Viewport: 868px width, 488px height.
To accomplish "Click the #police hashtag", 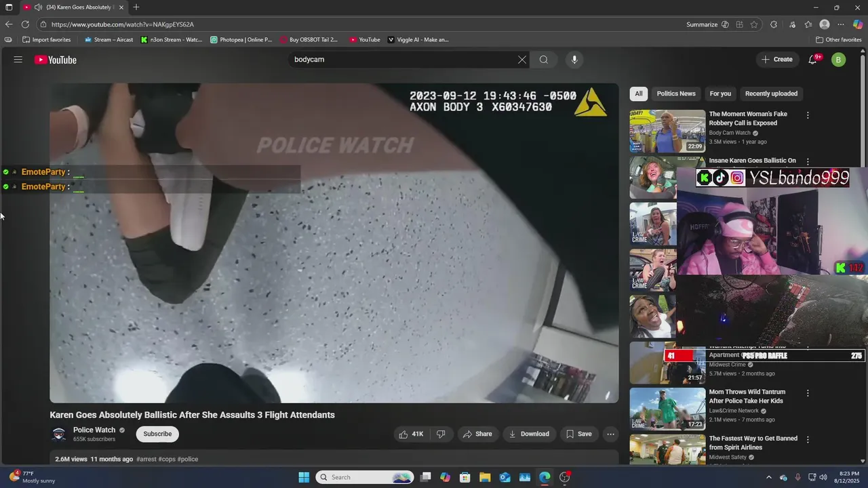I will pyautogui.click(x=188, y=460).
